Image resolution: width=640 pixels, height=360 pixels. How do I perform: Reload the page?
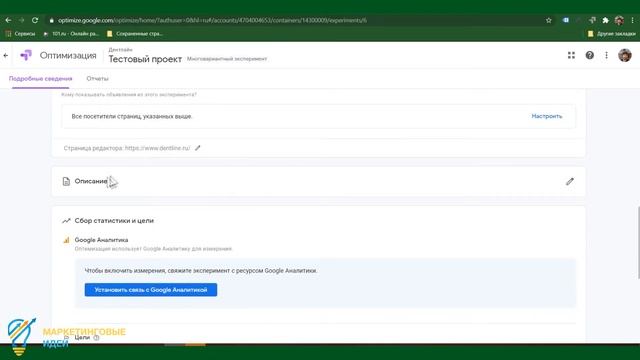[x=35, y=20]
